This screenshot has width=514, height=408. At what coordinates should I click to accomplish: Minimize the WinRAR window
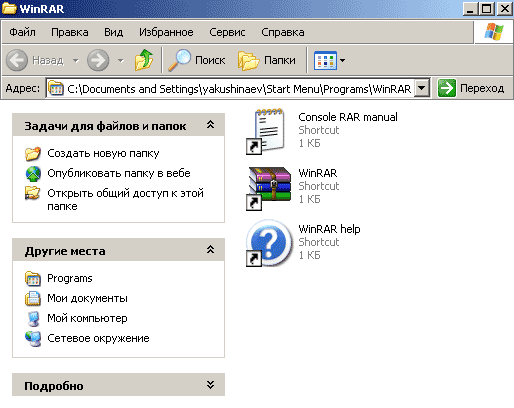tap(470, 9)
